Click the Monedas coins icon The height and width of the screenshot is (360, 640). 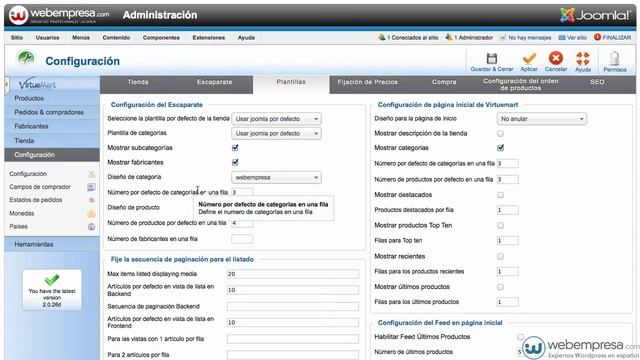point(91,213)
